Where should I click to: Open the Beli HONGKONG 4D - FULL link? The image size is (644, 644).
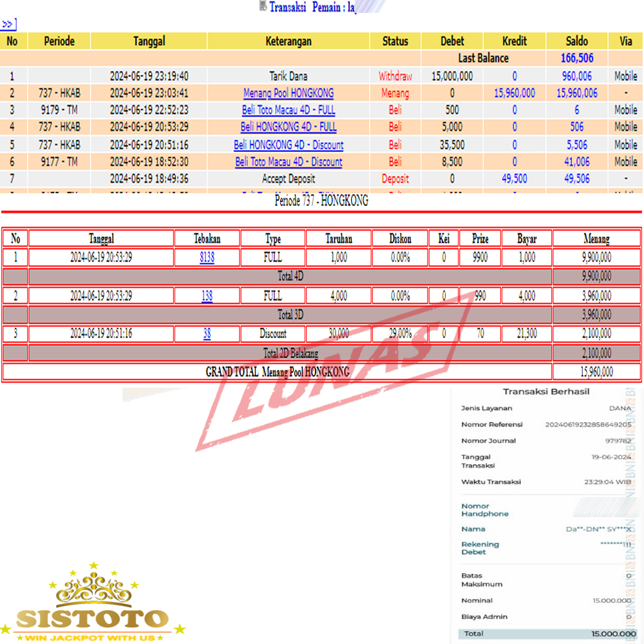pos(289,128)
